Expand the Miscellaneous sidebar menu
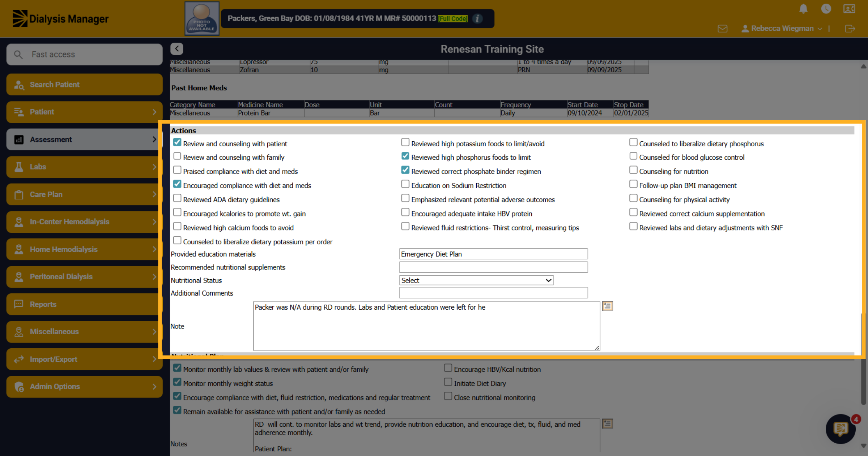The height and width of the screenshot is (456, 868). coord(84,332)
